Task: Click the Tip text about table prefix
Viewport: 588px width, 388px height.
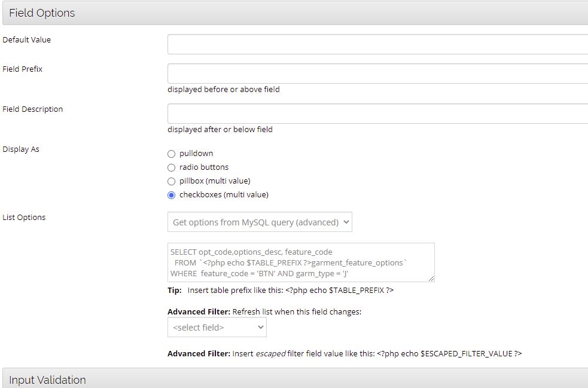Action: pos(280,291)
